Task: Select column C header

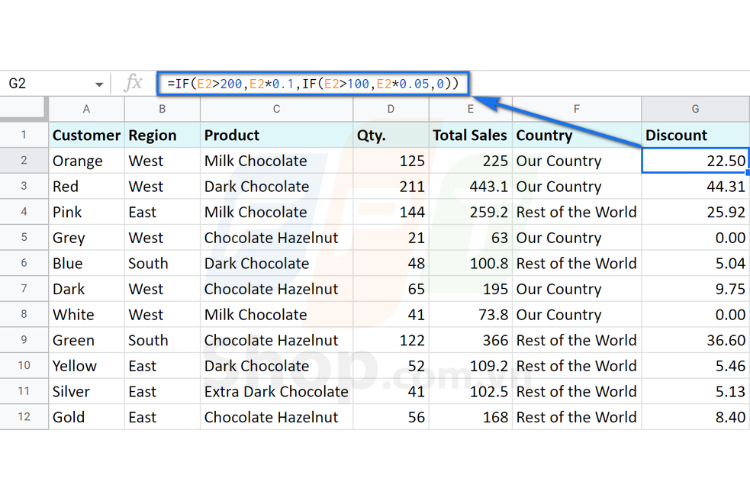Action: (x=276, y=109)
